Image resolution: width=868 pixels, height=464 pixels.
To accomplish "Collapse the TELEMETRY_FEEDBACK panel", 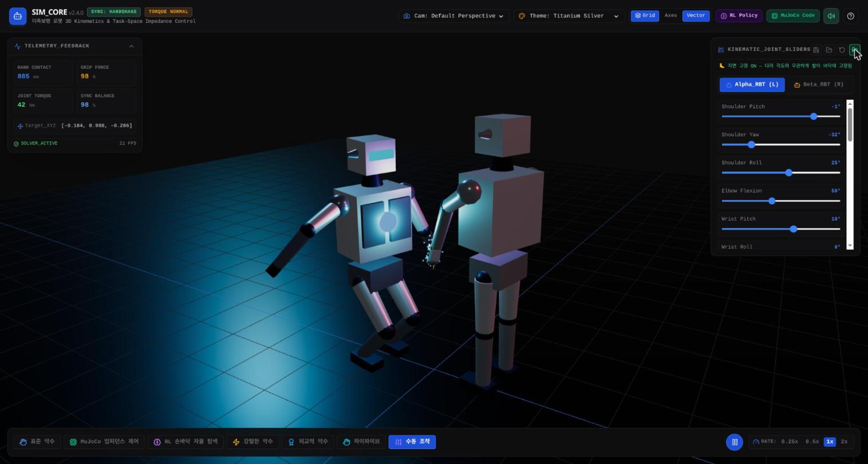I will tap(132, 46).
